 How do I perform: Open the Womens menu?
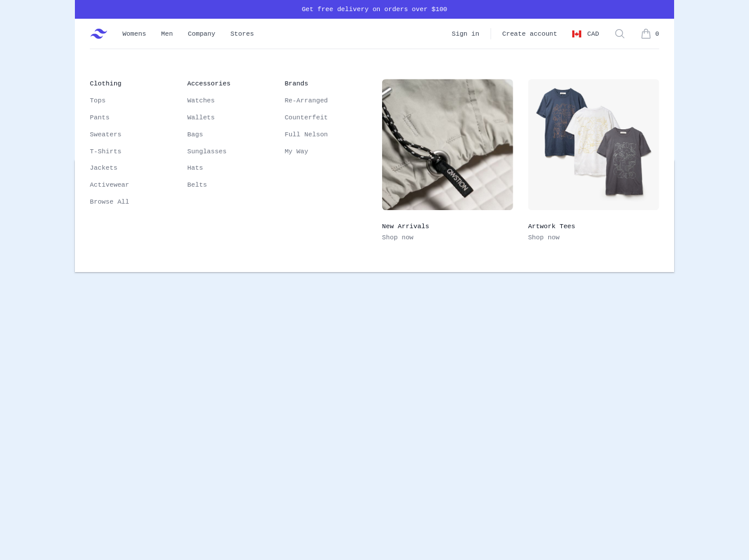(x=134, y=34)
